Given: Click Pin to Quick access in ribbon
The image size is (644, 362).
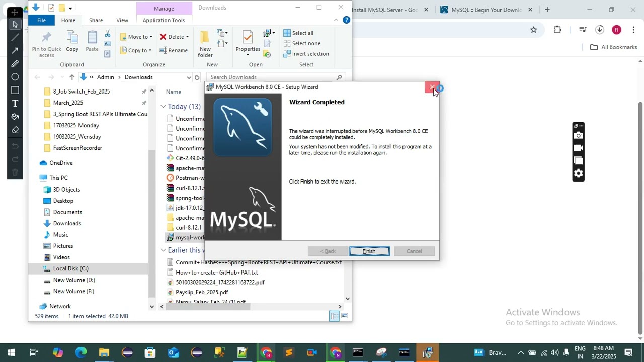Looking at the screenshot, I should 47,44.
